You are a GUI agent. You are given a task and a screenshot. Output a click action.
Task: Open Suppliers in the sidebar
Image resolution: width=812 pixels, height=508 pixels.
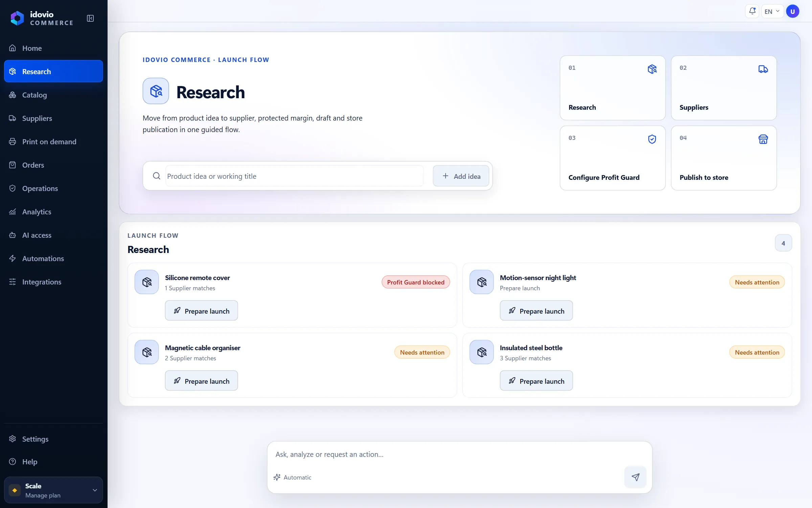(x=53, y=118)
